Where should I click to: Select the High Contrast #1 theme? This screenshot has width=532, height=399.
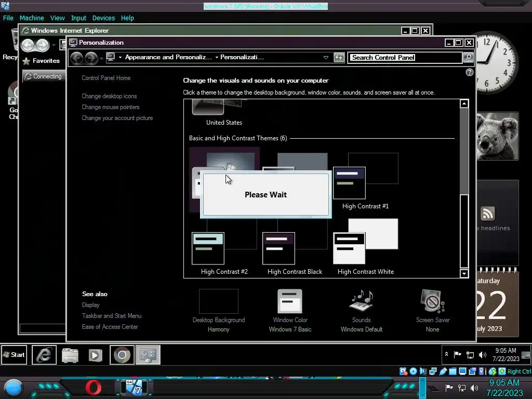365,182
